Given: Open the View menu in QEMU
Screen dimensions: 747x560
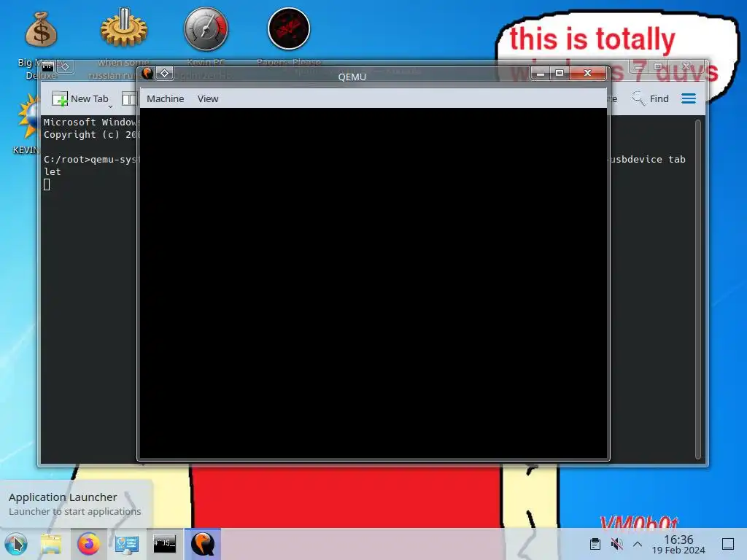Looking at the screenshot, I should pyautogui.click(x=208, y=98).
